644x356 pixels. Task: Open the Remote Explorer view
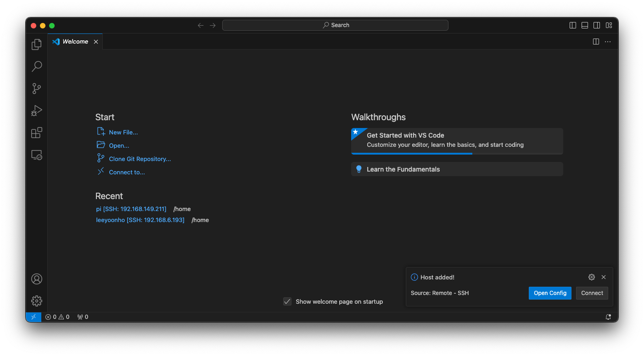37,155
